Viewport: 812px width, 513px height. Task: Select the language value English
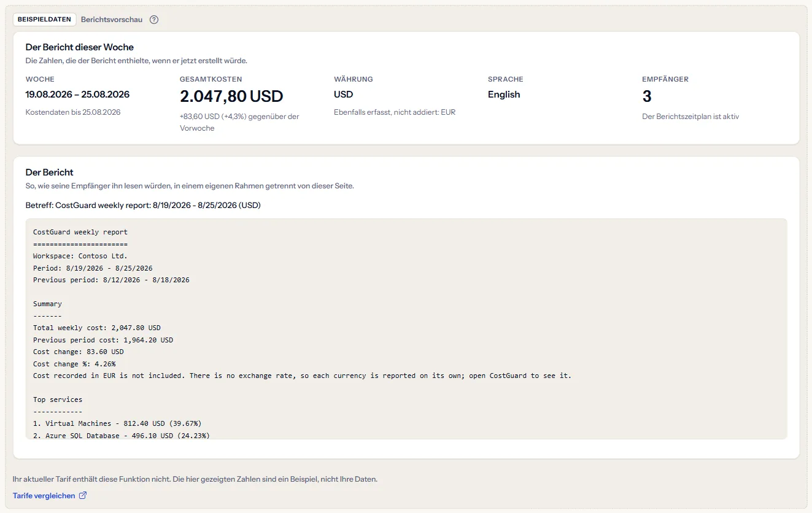[x=504, y=94]
